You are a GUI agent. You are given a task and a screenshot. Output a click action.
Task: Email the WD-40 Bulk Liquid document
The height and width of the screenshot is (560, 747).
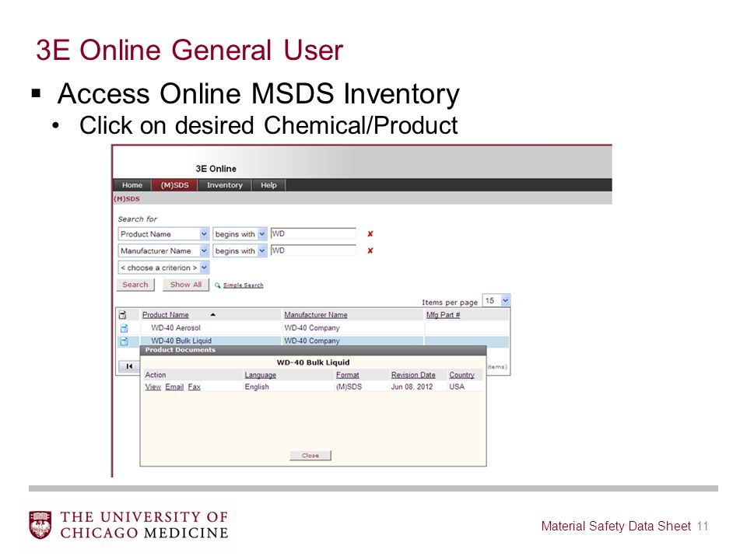pyautogui.click(x=174, y=387)
